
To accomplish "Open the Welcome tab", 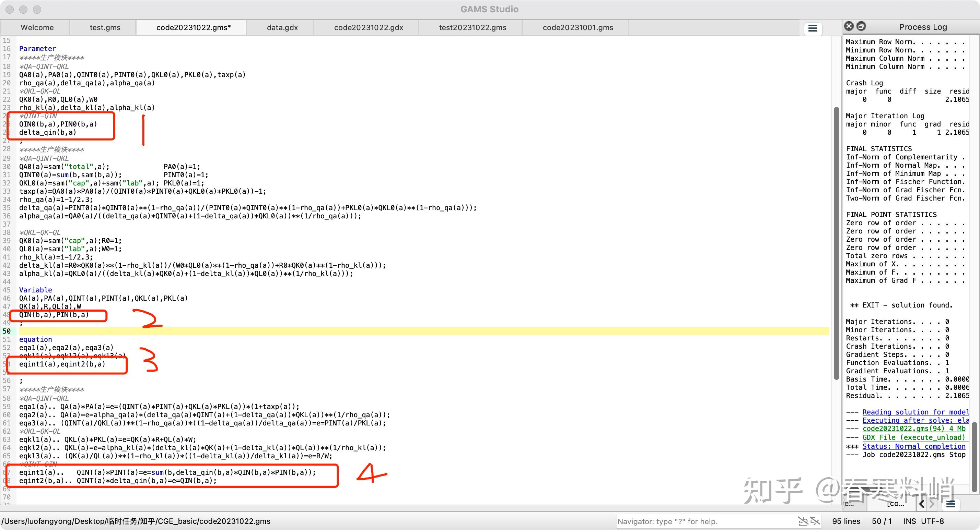I will [x=37, y=28].
